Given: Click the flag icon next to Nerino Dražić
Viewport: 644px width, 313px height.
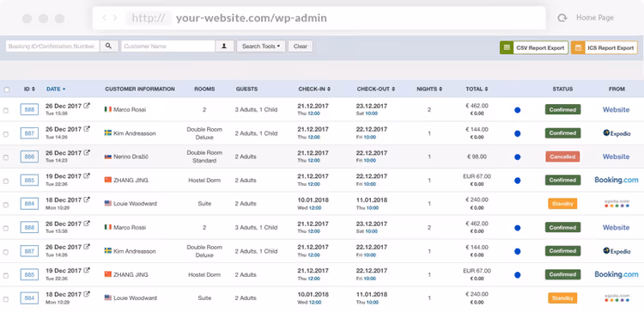Looking at the screenshot, I should pyautogui.click(x=108, y=156).
